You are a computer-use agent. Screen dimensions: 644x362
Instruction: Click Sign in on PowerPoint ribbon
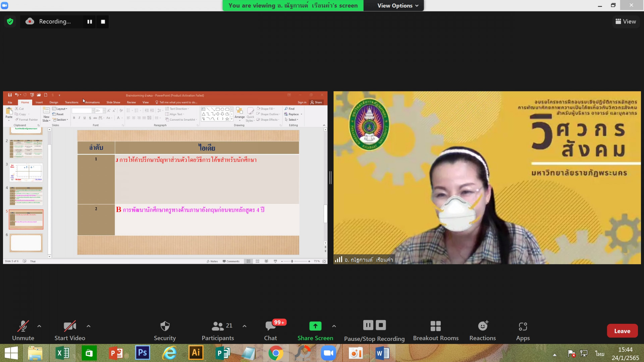(x=302, y=103)
